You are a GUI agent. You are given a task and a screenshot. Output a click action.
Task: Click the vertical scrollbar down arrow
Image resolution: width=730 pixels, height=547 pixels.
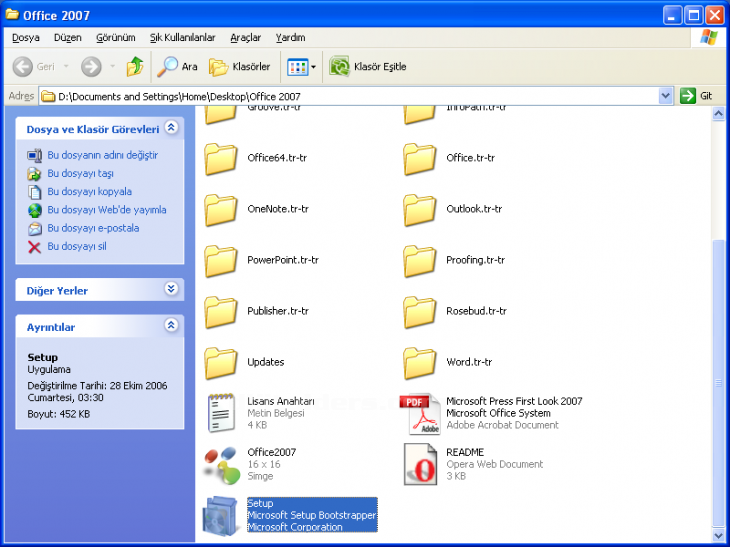tap(718, 535)
